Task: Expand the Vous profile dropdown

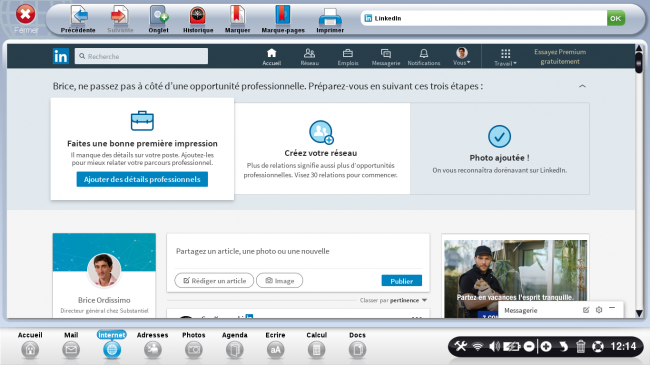Action: [462, 57]
